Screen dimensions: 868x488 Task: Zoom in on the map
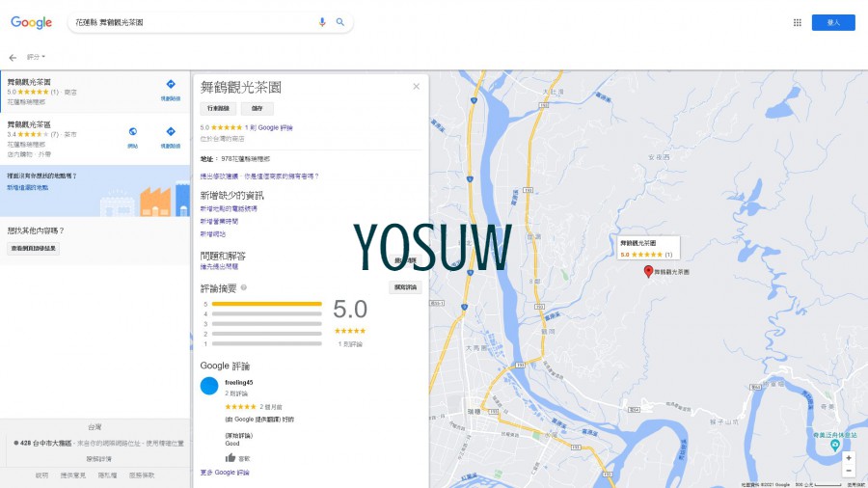(848, 457)
